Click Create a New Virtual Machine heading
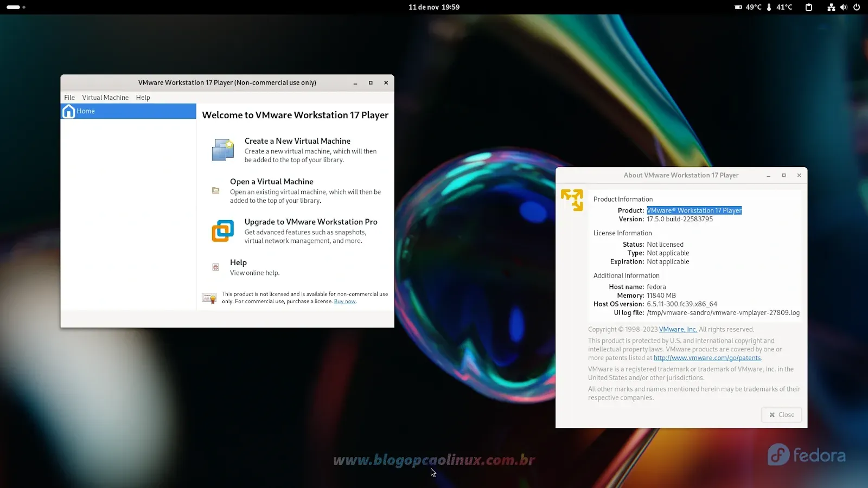 point(297,141)
